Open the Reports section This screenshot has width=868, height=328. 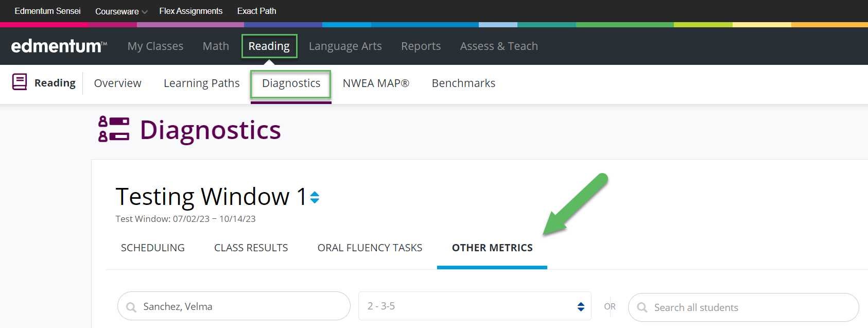(x=421, y=46)
